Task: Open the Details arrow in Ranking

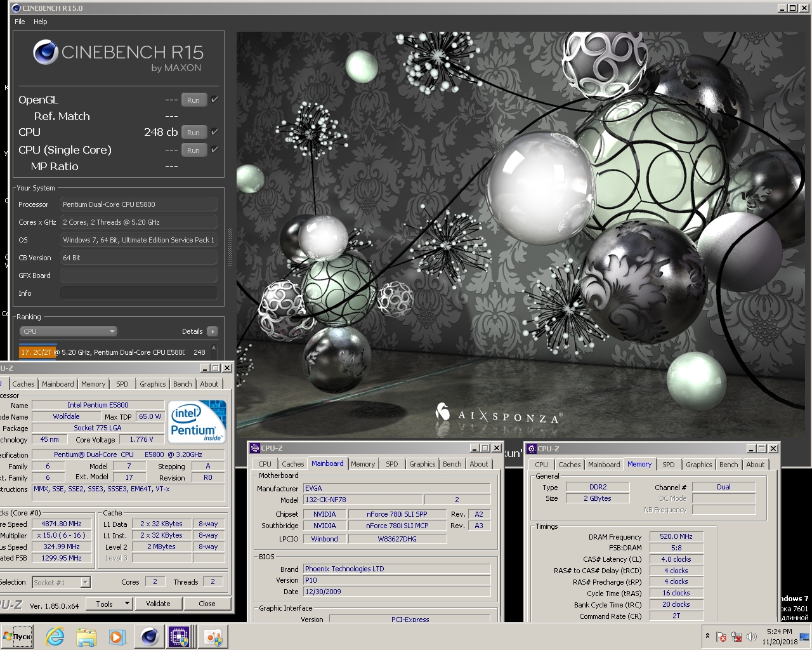Action: pyautogui.click(x=213, y=331)
